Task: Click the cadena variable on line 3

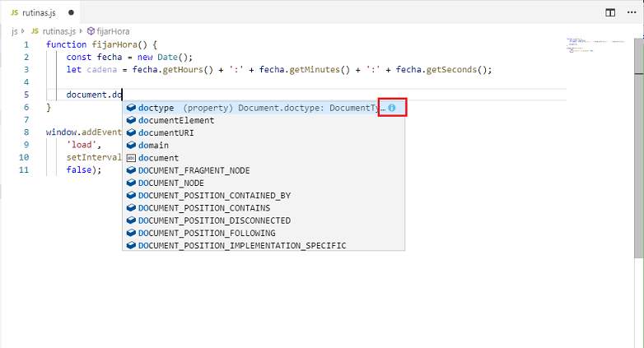Action: pos(102,69)
